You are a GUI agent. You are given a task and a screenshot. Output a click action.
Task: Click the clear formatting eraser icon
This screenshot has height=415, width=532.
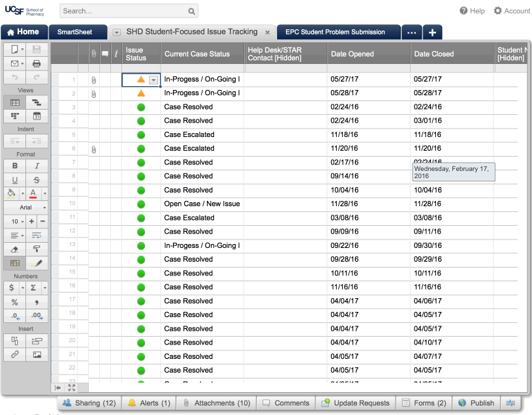pos(15,249)
